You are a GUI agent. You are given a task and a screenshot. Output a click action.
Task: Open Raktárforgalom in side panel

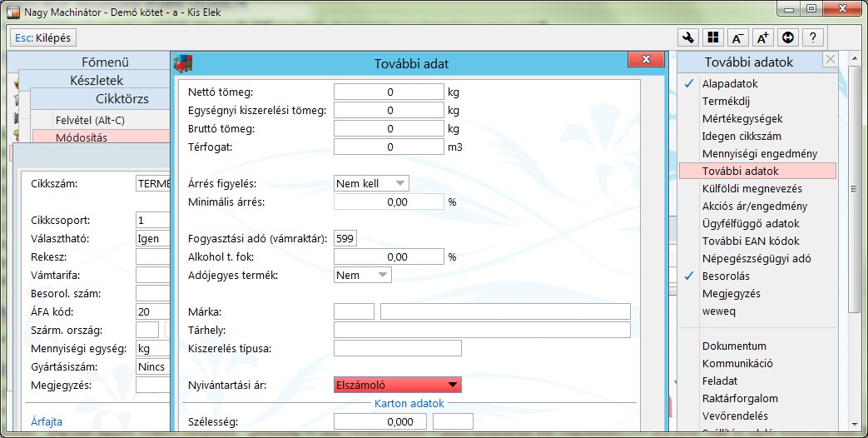740,399
